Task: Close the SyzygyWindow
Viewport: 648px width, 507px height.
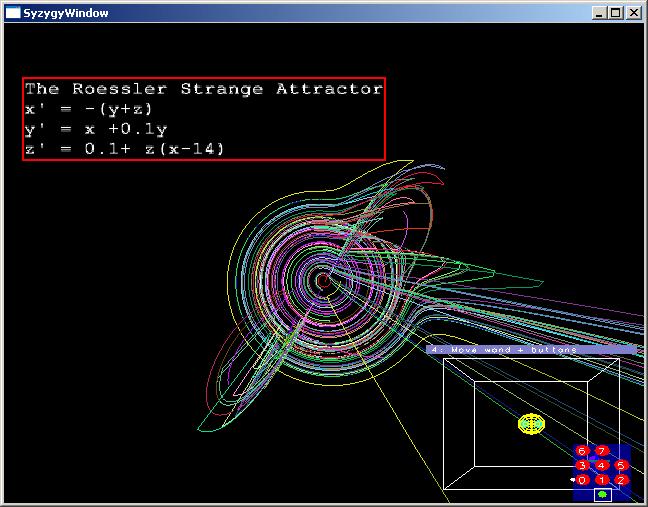Action: click(634, 13)
